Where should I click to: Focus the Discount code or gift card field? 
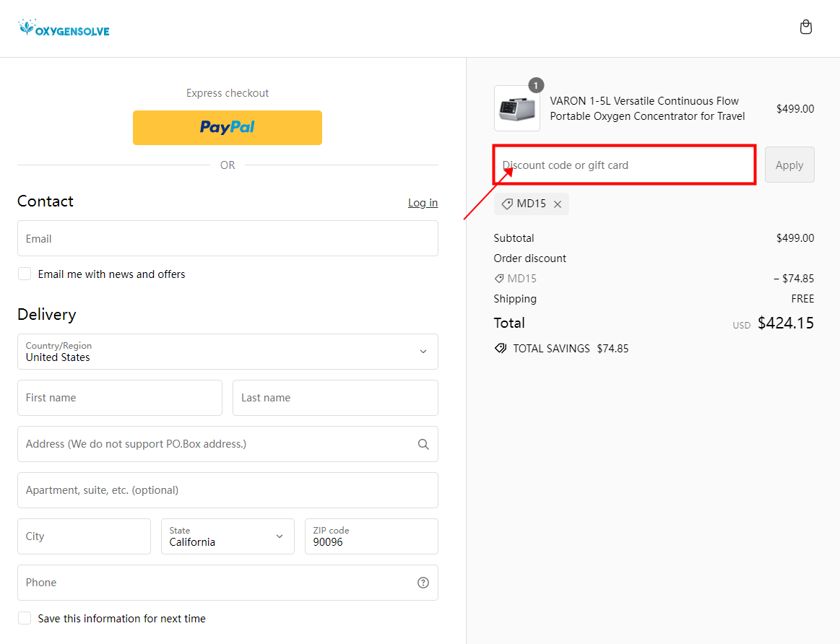click(625, 165)
